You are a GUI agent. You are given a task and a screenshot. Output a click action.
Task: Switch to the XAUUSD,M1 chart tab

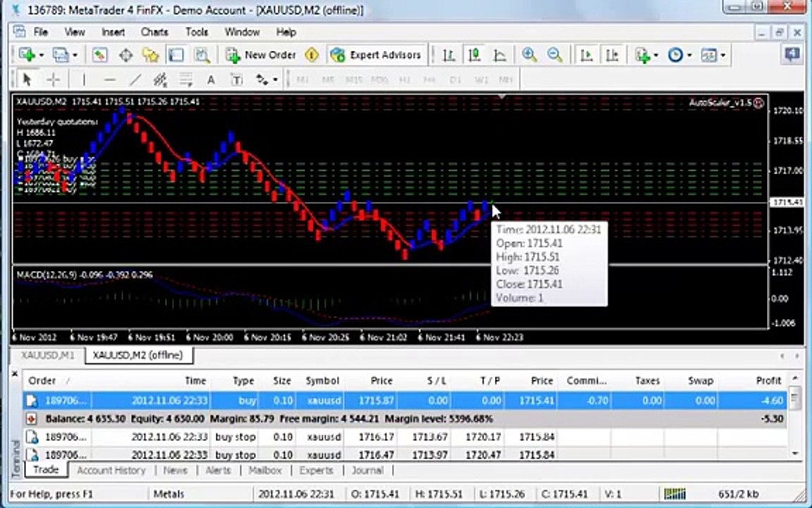(48, 355)
